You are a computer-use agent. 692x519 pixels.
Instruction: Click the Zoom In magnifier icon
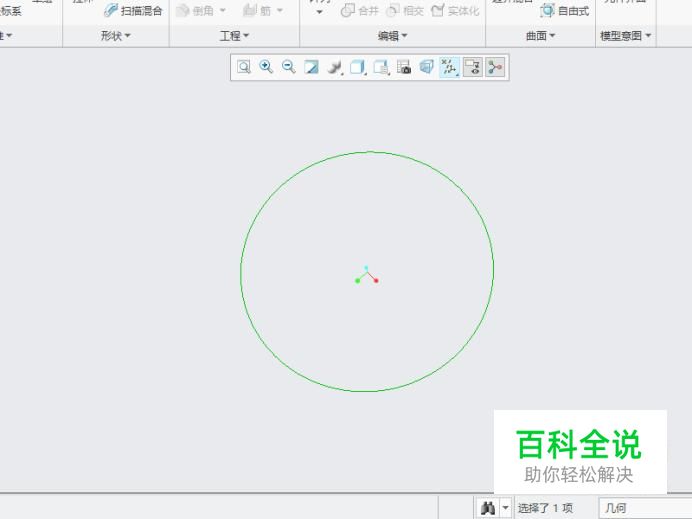266,67
